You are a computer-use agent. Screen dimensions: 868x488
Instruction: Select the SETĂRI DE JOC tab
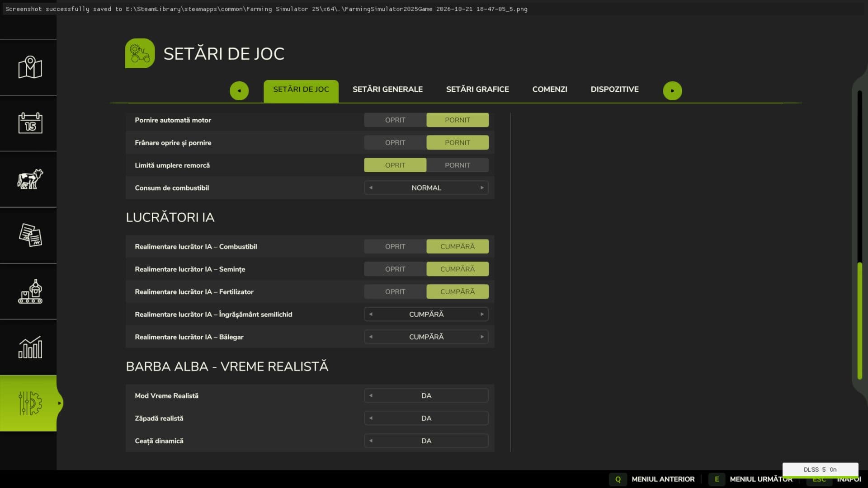tap(301, 91)
